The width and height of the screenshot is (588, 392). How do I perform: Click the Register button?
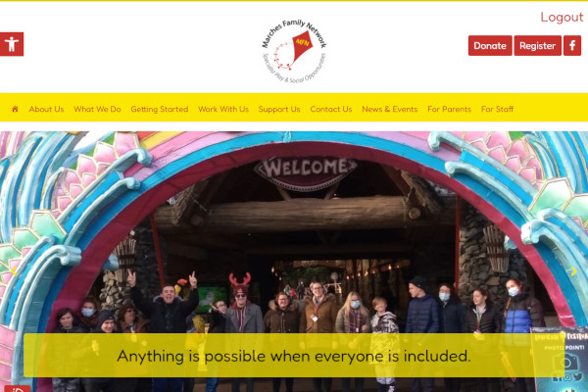[x=537, y=46]
